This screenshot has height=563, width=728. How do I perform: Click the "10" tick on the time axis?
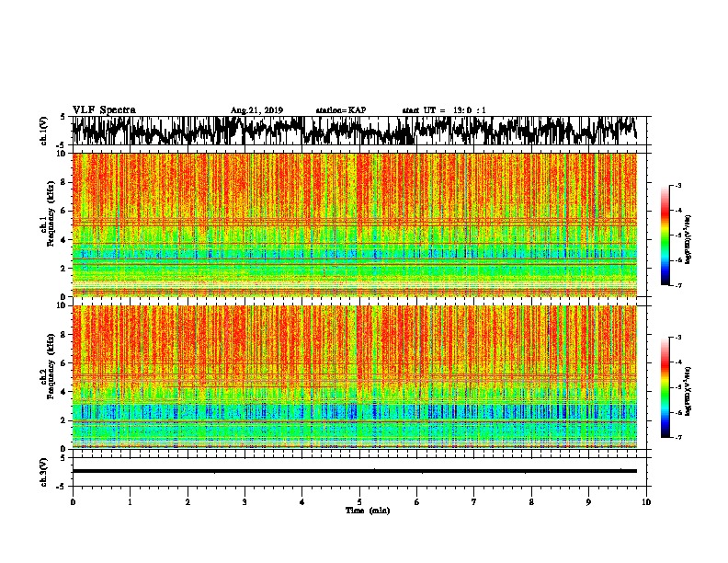[x=646, y=502]
